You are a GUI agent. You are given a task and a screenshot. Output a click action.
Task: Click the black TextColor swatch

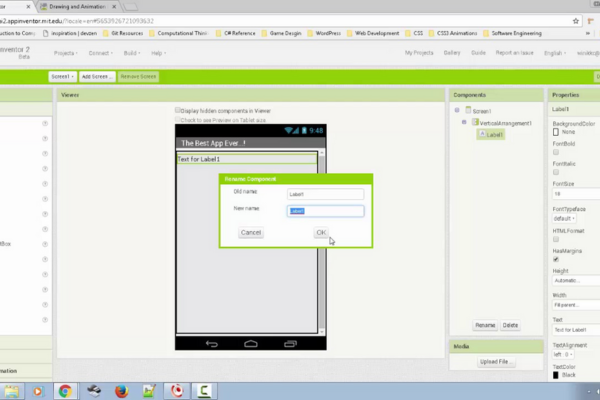point(556,375)
